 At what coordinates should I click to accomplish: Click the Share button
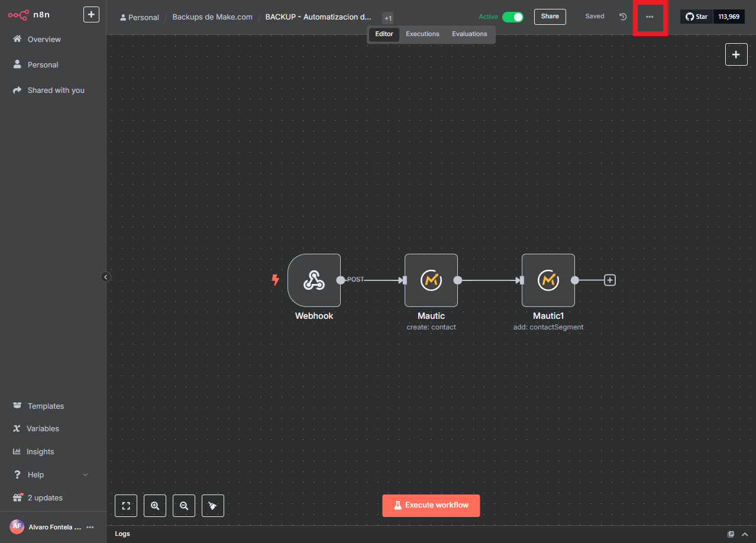click(550, 17)
